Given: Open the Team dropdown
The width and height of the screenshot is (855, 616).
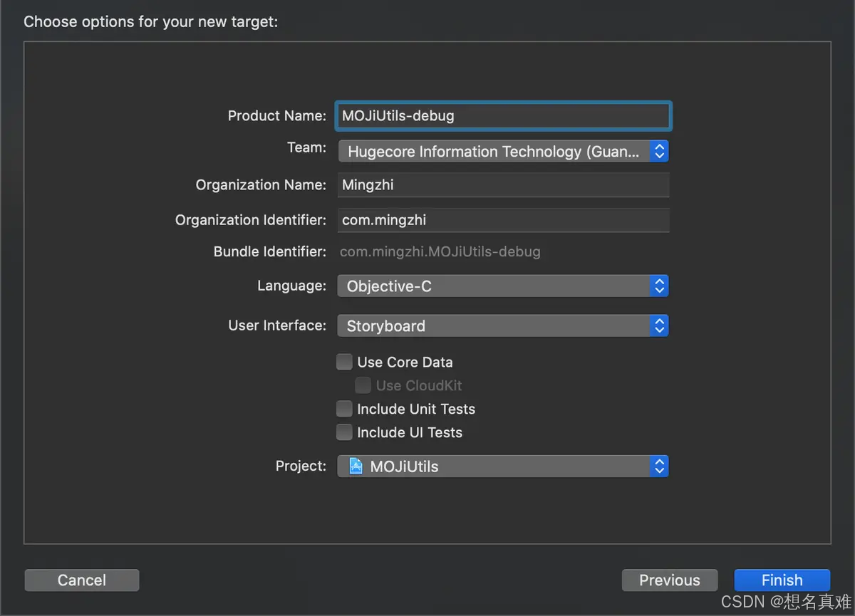Looking at the screenshot, I should (x=499, y=151).
